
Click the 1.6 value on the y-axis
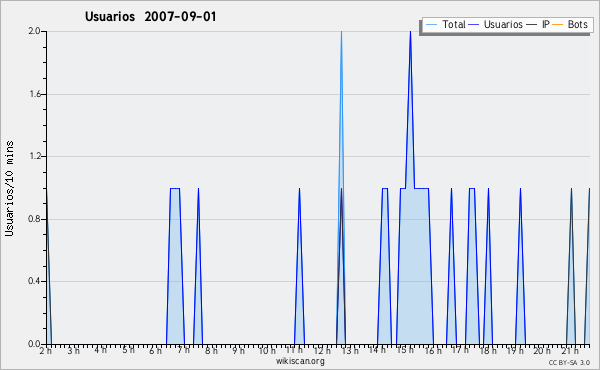(34, 94)
